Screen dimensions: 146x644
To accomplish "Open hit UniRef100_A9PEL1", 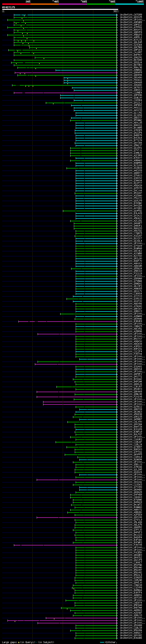I will point(131,37).
